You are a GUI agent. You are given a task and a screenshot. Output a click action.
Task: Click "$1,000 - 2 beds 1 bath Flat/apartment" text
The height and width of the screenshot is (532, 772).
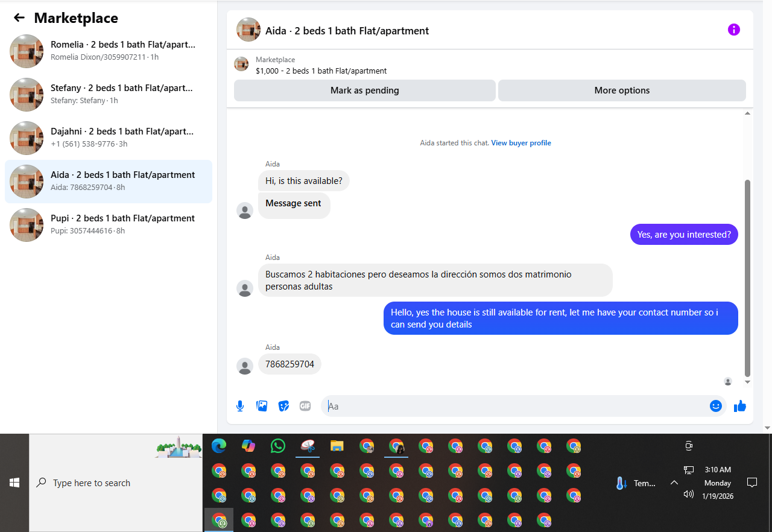point(321,71)
